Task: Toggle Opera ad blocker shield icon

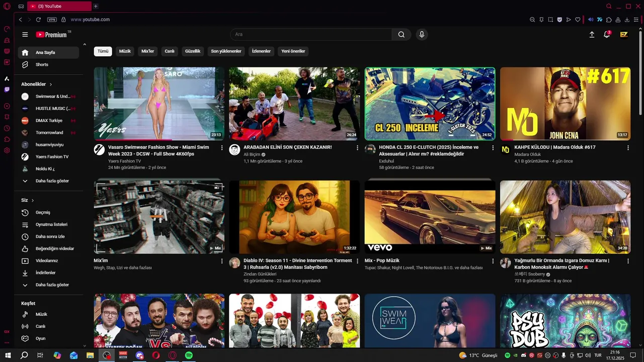Action: (x=559, y=20)
